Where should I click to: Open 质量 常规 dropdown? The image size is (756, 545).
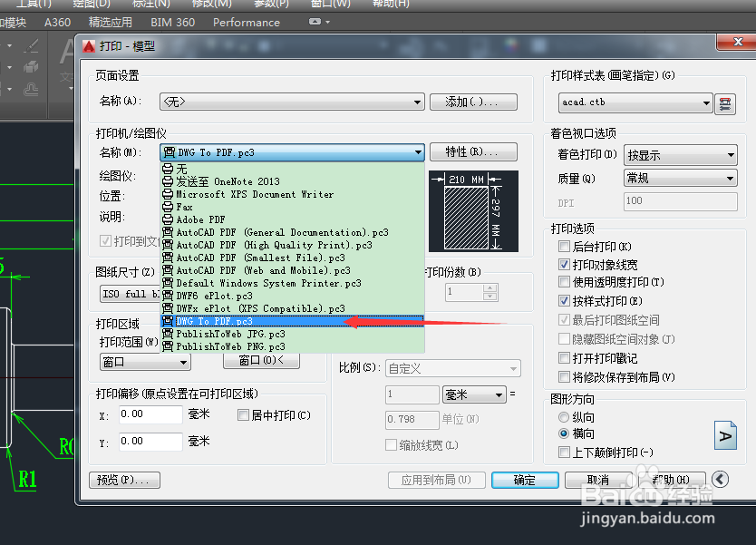point(680,178)
